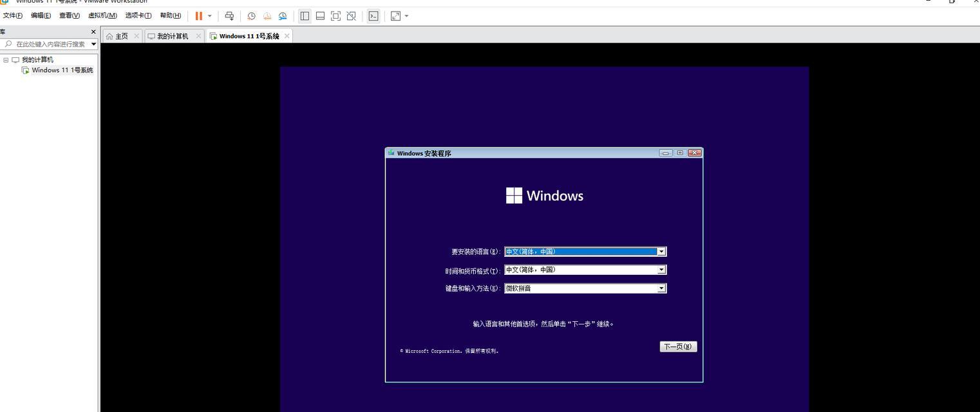Open the 编辑(E) menu
The image size is (980, 412).
coord(41,15)
